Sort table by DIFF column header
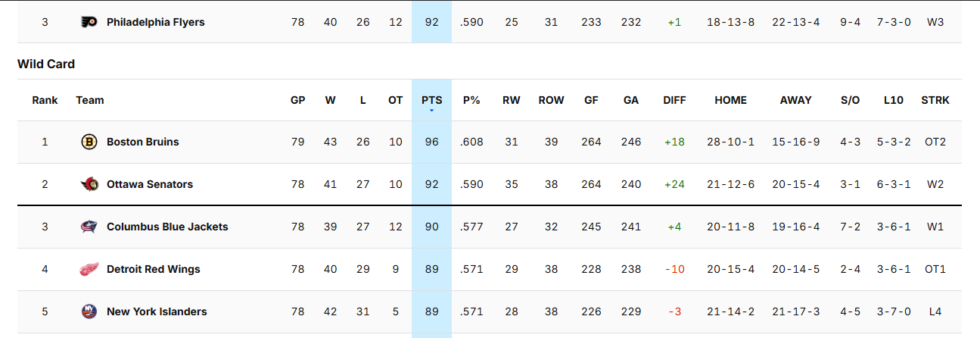Screen dimensions: 980x338 [674, 100]
